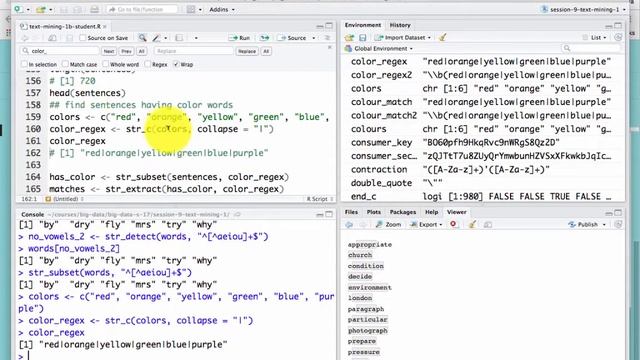Toggle the Source on Save checkbox
The image size is (640, 360).
[83, 38]
